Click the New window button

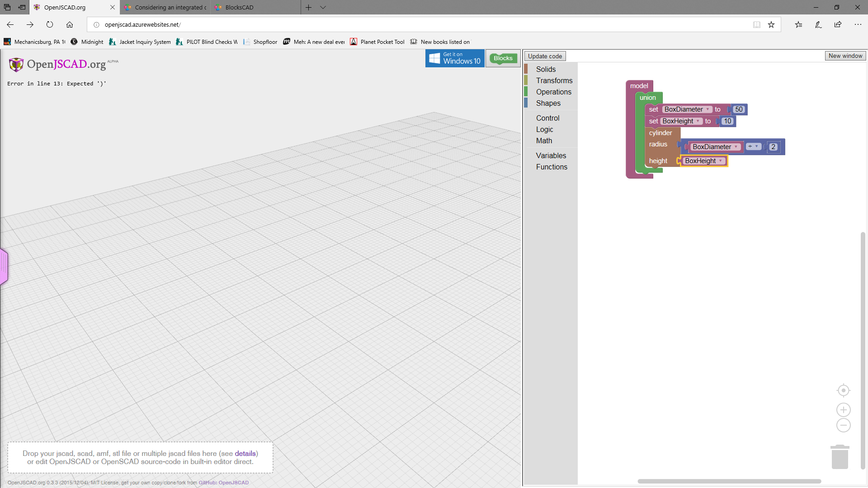(x=845, y=56)
